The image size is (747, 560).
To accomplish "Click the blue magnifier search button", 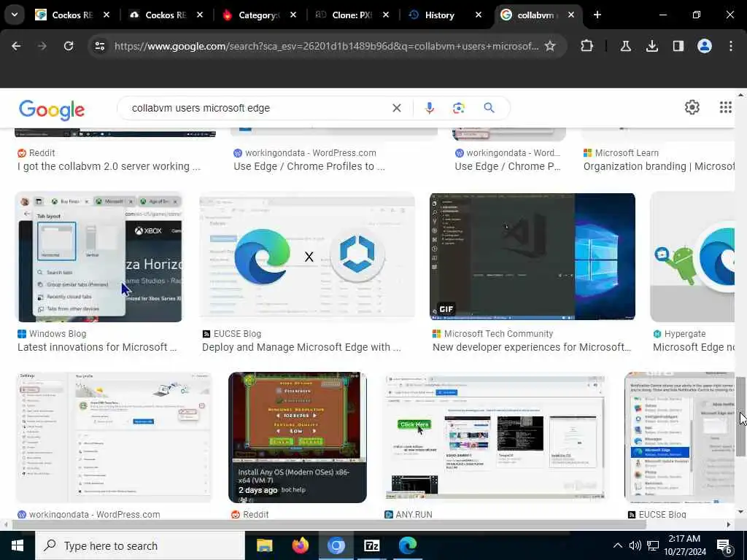I will point(489,108).
